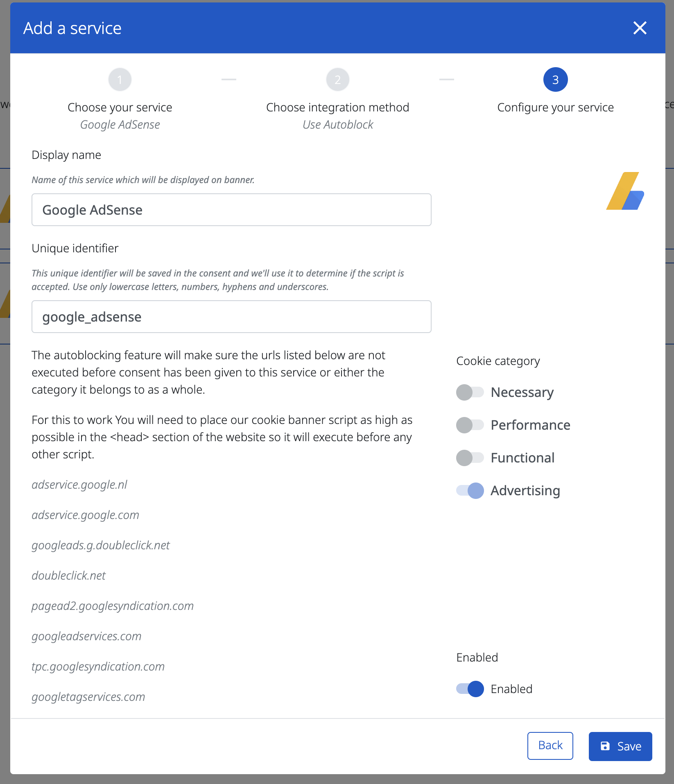Go to Choose your service step

tap(120, 107)
